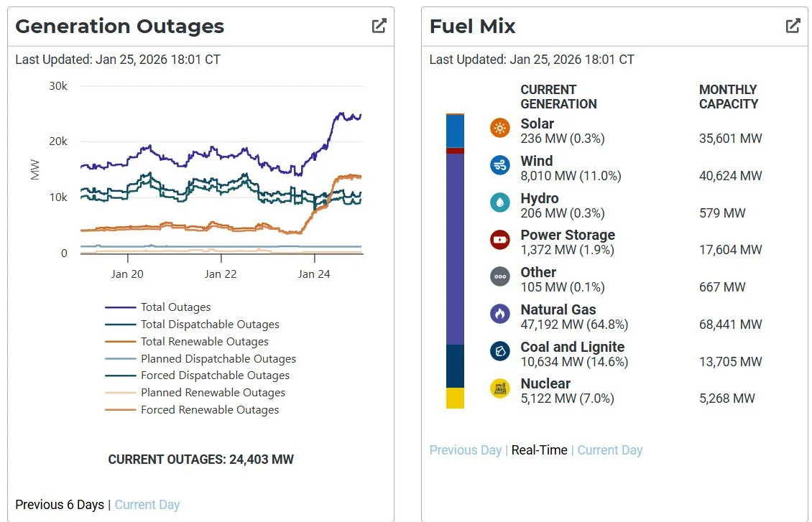Click Current Day in Fuel Mix panel

(x=609, y=450)
